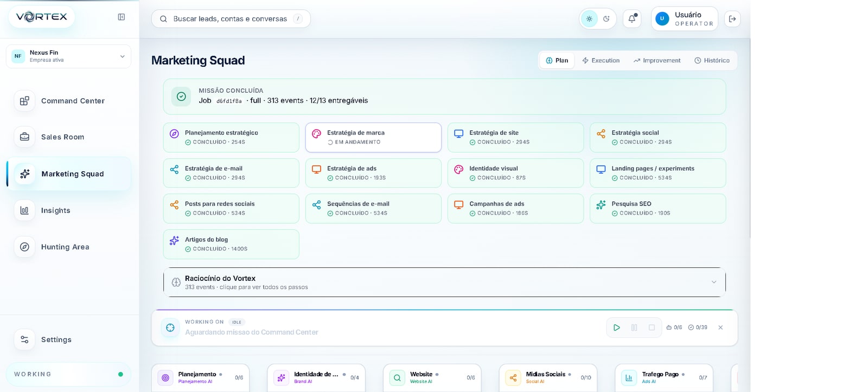Open Estratégia de marca card
868x392 pixels.
[x=373, y=137]
